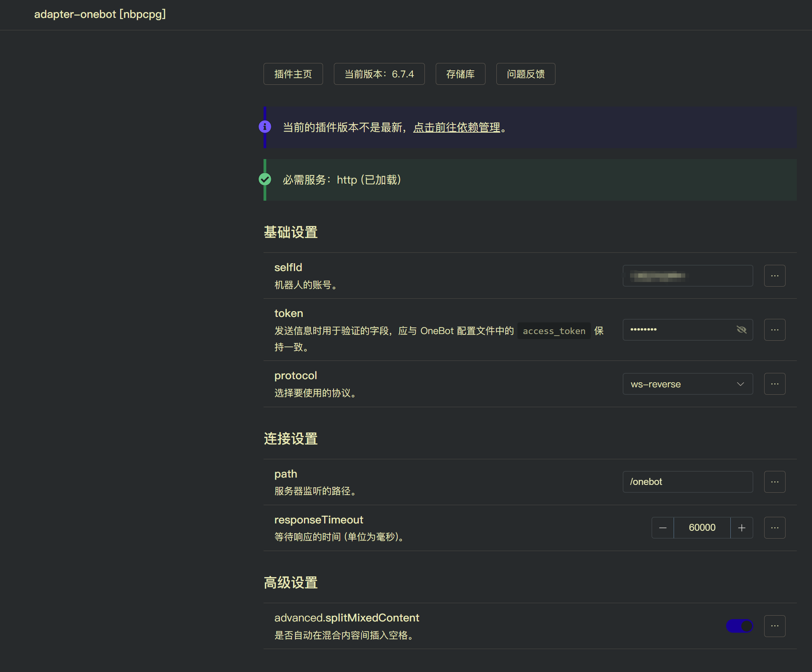Viewport: 812px width, 672px height.
Task: Increase responseTimeout using the plus button
Action: [x=742, y=527]
